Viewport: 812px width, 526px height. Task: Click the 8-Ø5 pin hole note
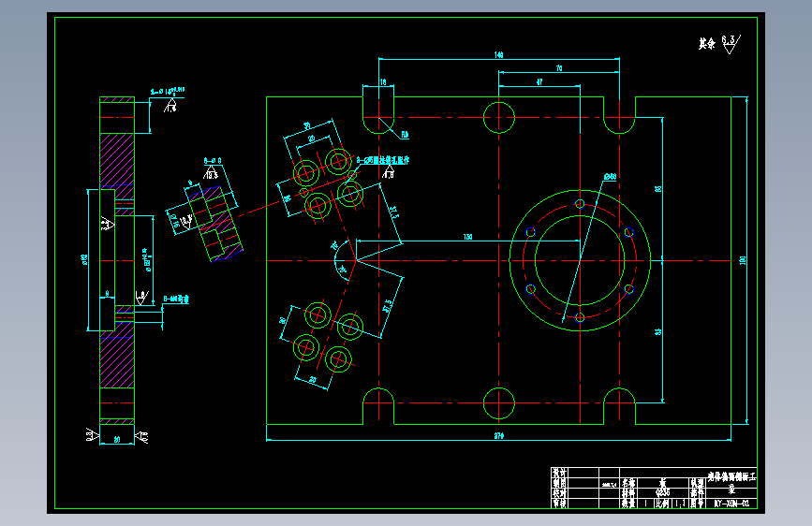coord(383,160)
